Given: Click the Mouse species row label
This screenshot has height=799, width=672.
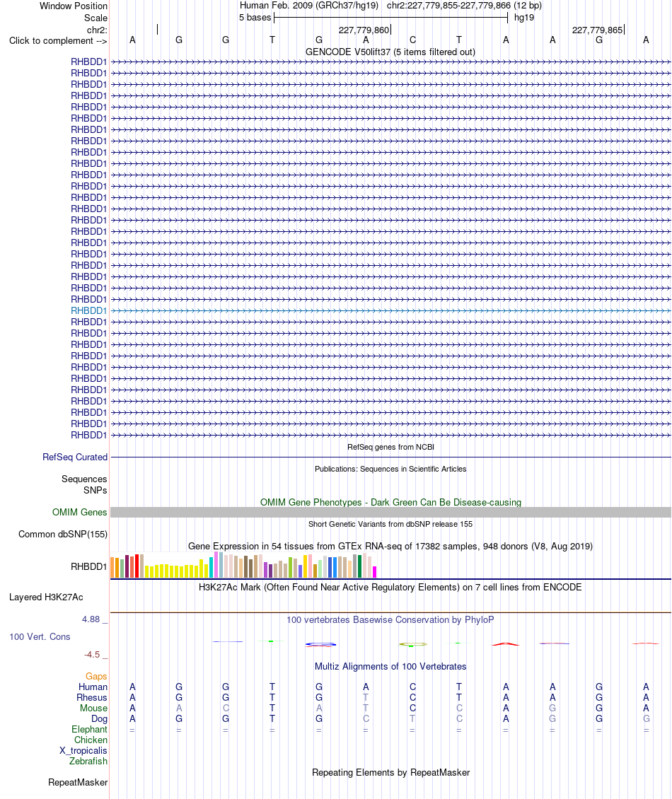Looking at the screenshot, I should pyautogui.click(x=94, y=708).
